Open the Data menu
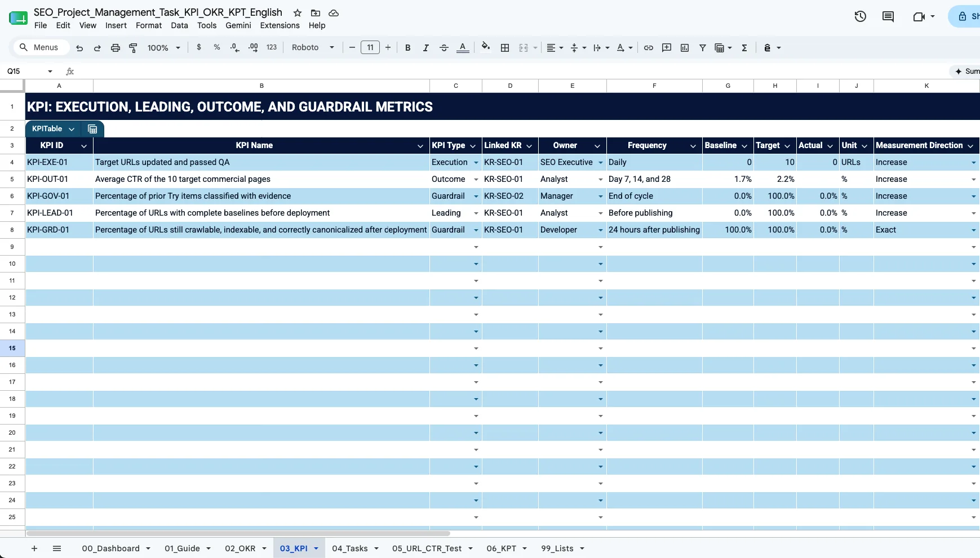Image resolution: width=980 pixels, height=558 pixels. pyautogui.click(x=179, y=25)
